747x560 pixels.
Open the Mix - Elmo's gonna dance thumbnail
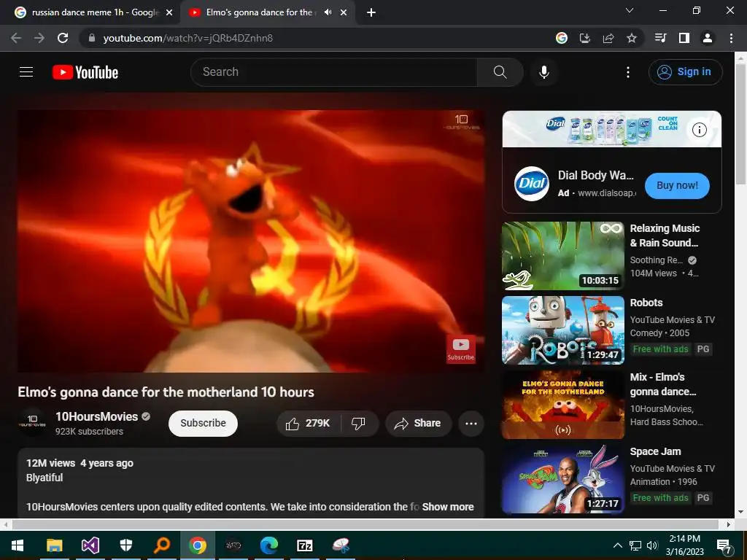[x=563, y=404]
